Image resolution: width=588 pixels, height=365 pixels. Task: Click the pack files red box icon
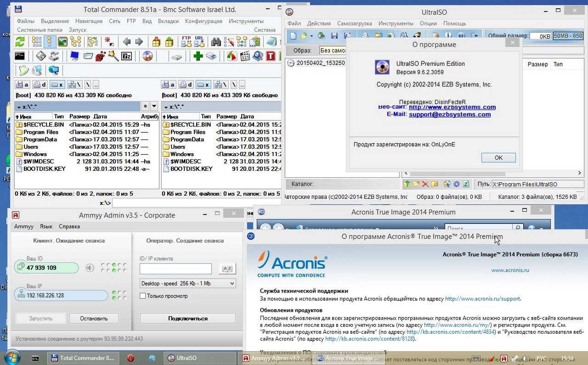156,42
